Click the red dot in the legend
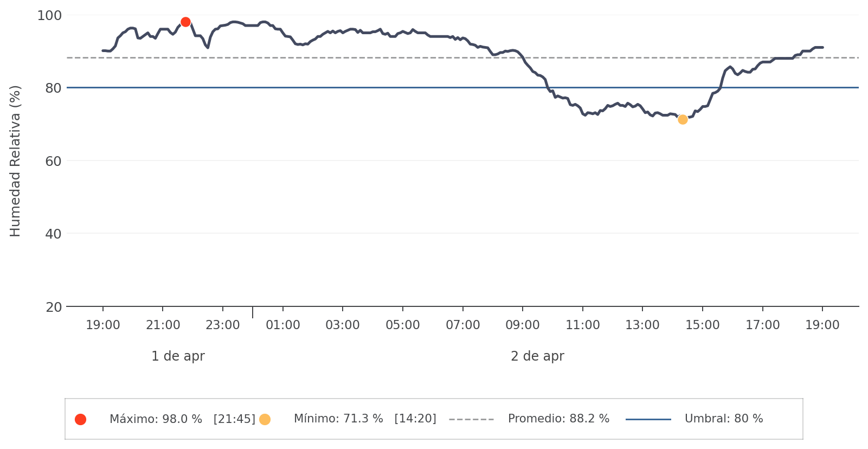 (80, 419)
